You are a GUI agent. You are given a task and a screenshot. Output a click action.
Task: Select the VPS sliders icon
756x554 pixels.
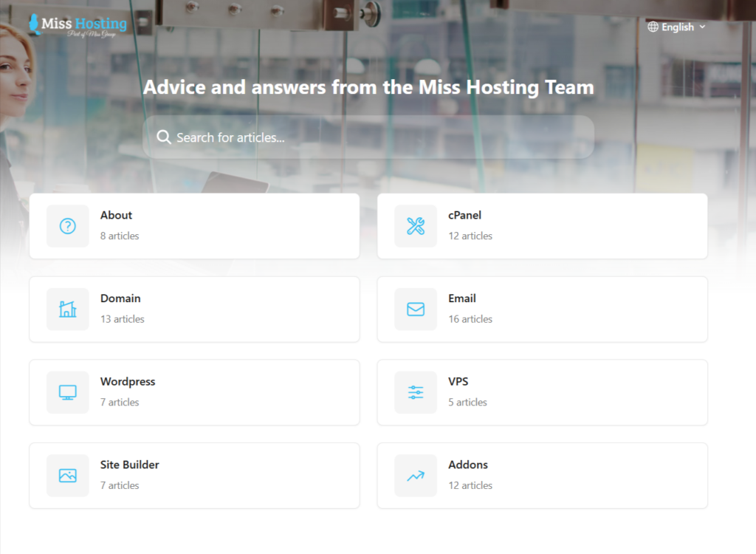tap(415, 392)
